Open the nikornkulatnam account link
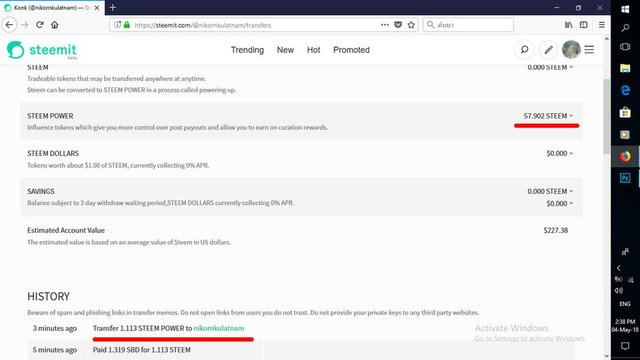 [219, 328]
